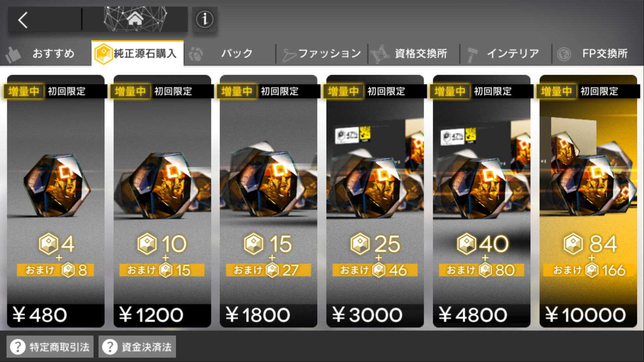Viewport: 644px width, 362px height.
Task: Tap the back arrow icon
Action: (23, 20)
